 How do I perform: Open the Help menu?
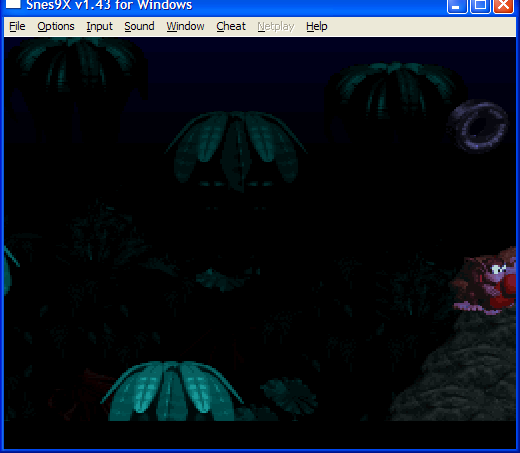(316, 26)
